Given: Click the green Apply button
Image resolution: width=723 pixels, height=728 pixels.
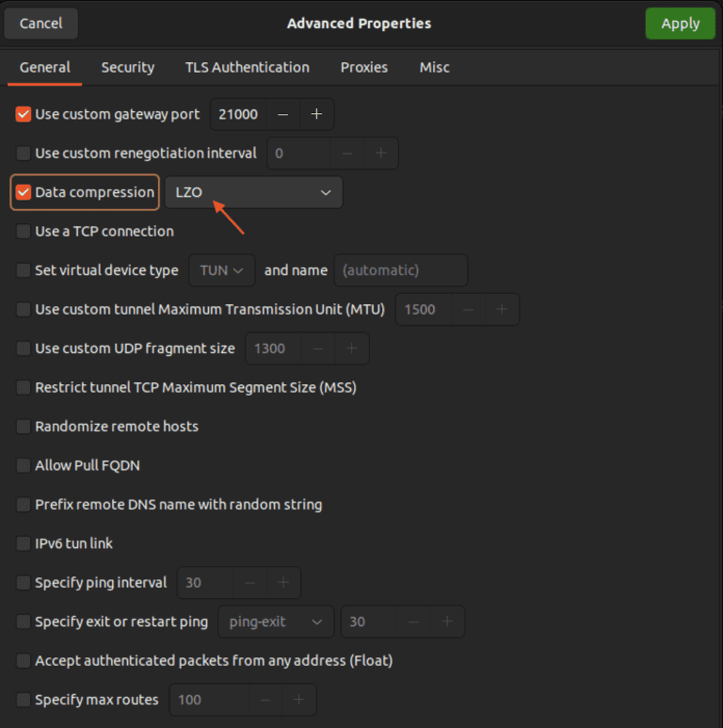Looking at the screenshot, I should coord(680,24).
